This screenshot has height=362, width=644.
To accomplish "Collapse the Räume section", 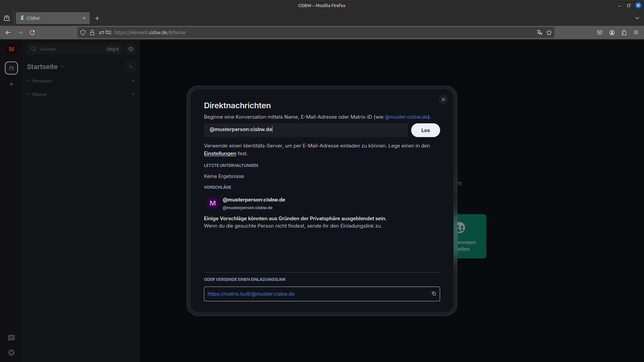I will coord(29,94).
